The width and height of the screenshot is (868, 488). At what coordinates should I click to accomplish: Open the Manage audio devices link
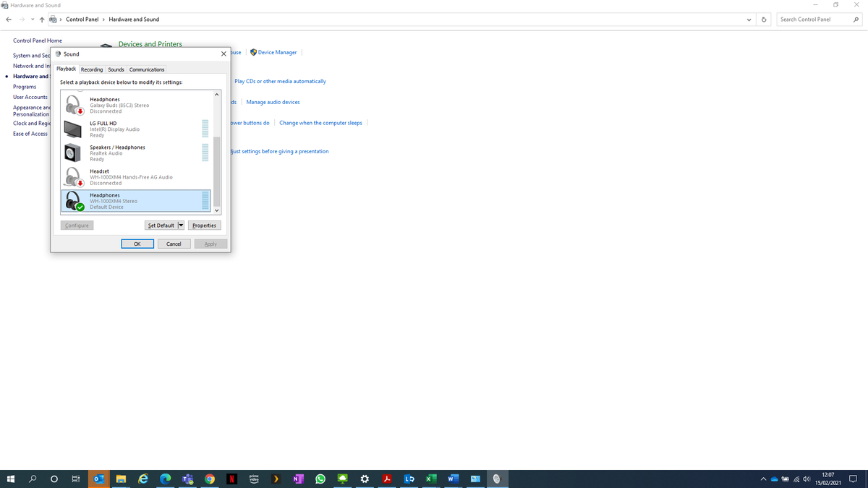(x=273, y=102)
